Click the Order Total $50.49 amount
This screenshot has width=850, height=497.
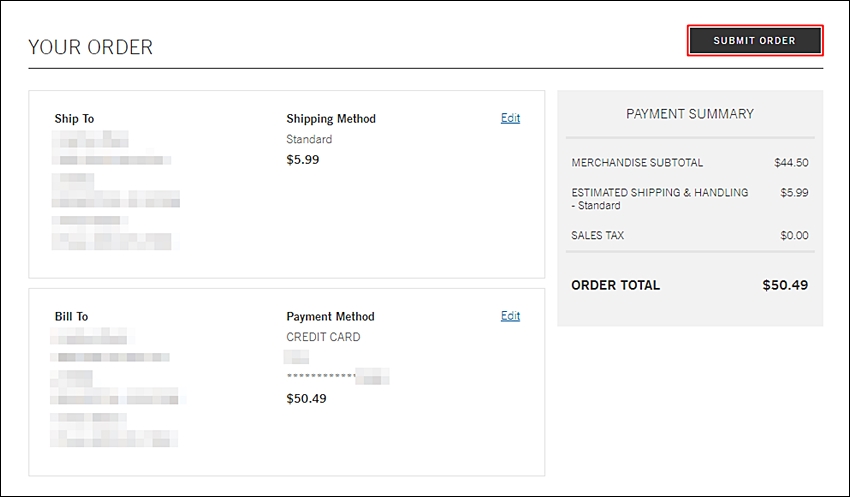pyautogui.click(x=785, y=285)
